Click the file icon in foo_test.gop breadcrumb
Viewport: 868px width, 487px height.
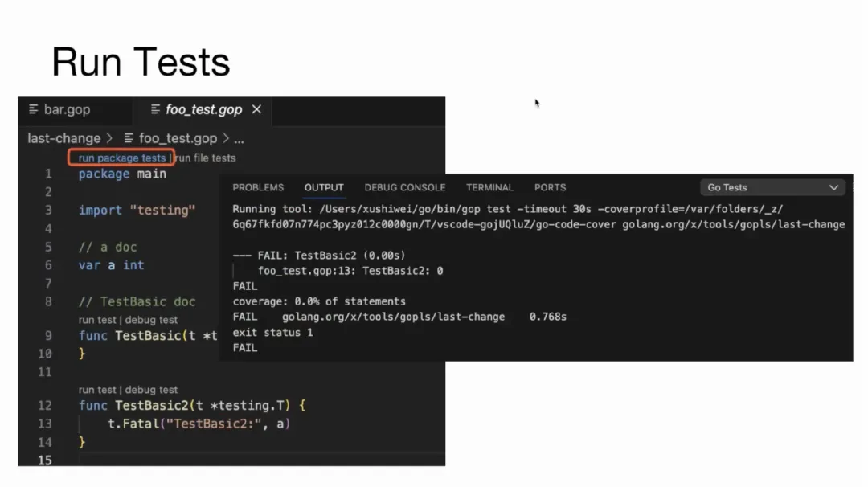pos(129,138)
